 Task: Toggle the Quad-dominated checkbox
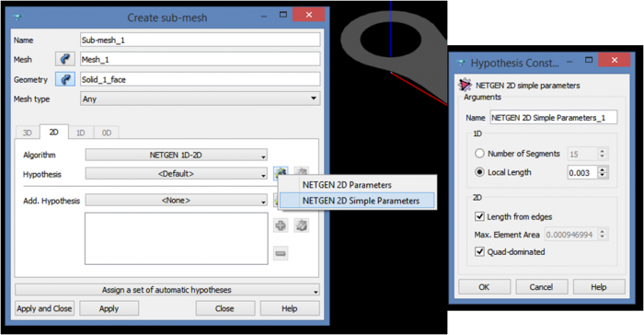(x=479, y=251)
